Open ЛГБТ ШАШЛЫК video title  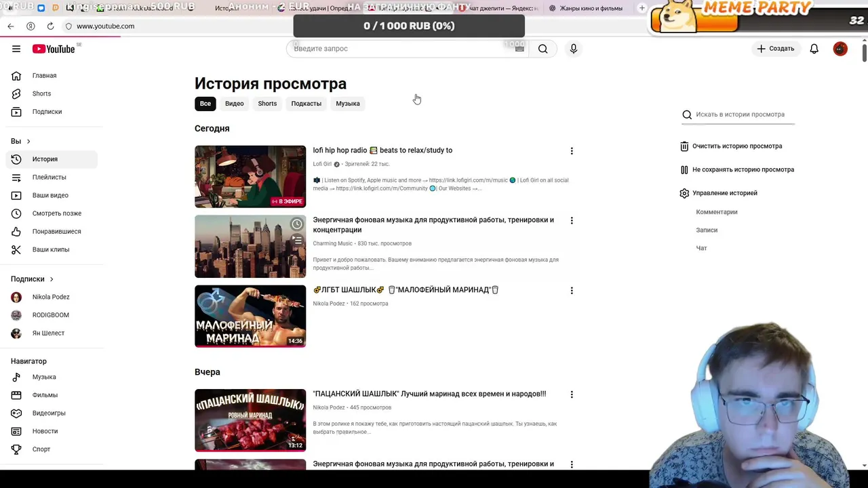[x=406, y=290]
